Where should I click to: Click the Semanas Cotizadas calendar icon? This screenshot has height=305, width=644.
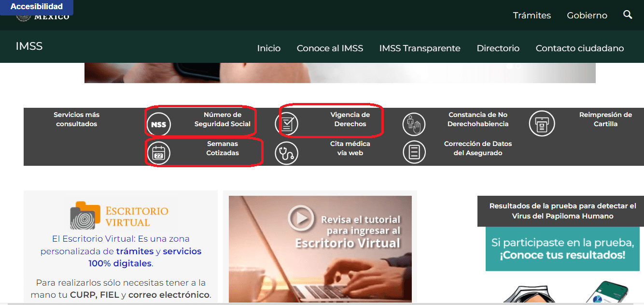pyautogui.click(x=158, y=153)
